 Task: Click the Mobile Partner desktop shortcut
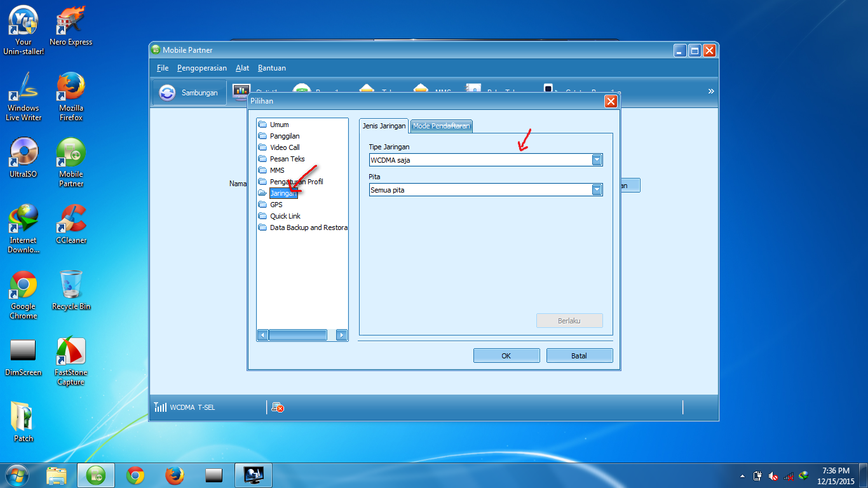coord(71,163)
